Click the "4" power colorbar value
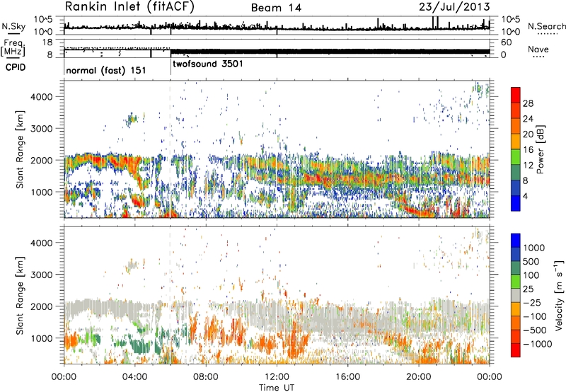The image size is (566, 392). pyautogui.click(x=525, y=196)
